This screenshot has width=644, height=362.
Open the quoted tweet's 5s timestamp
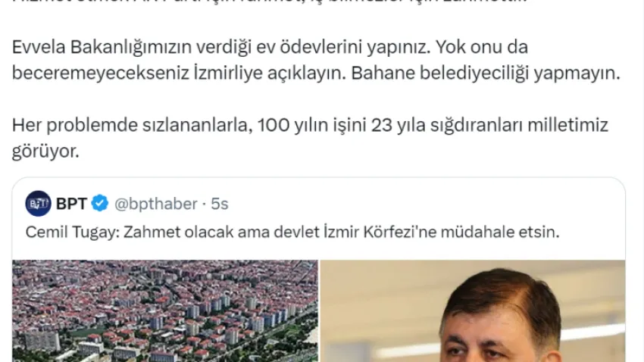219,204
